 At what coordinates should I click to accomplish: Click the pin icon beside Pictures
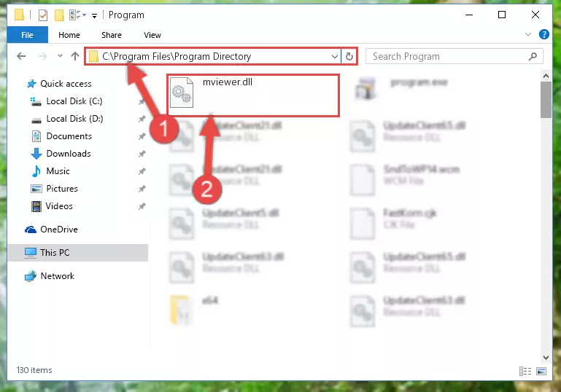click(x=142, y=189)
